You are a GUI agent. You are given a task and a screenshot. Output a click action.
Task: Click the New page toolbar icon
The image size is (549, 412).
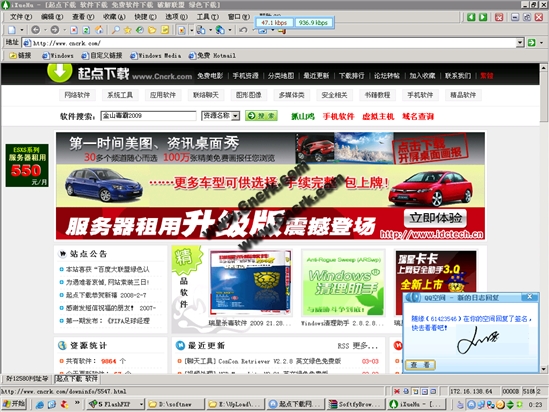click(12, 30)
